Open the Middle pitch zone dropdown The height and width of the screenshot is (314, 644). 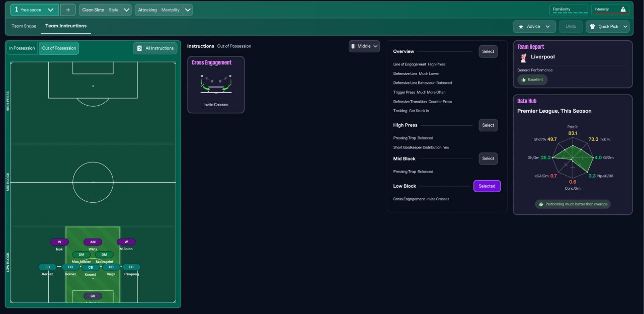[x=364, y=46]
